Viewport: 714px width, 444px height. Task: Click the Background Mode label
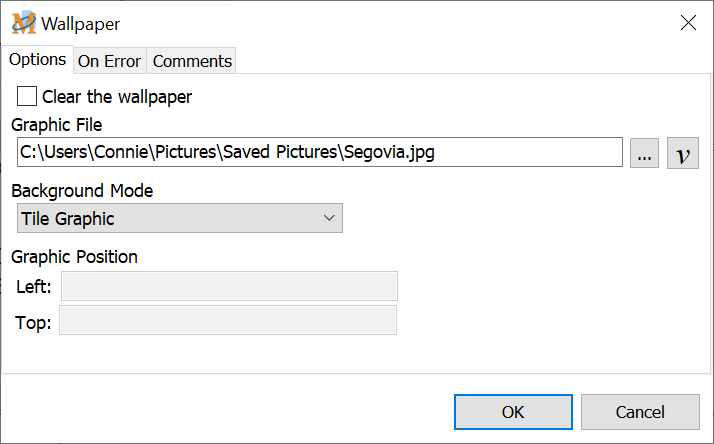[82, 190]
